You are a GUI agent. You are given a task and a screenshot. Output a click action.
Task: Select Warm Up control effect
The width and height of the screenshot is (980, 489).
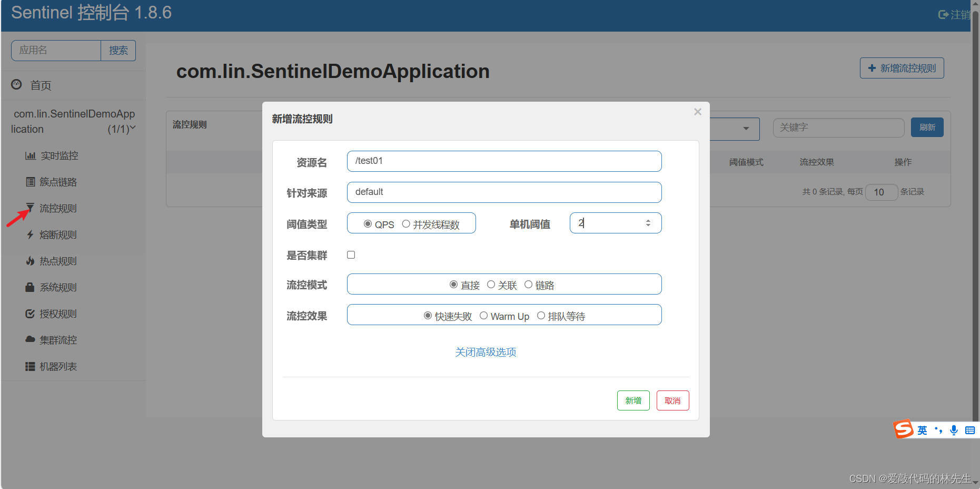(x=483, y=316)
